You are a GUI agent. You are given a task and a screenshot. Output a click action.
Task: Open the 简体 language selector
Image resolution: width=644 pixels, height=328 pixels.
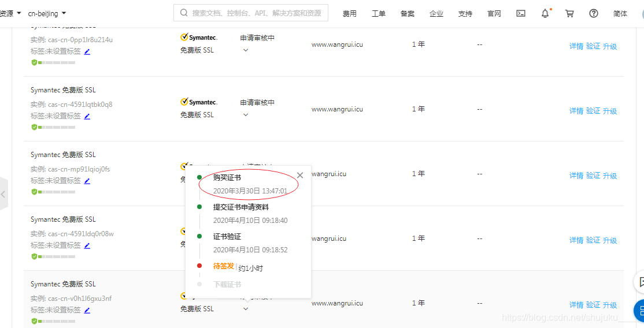coord(620,13)
